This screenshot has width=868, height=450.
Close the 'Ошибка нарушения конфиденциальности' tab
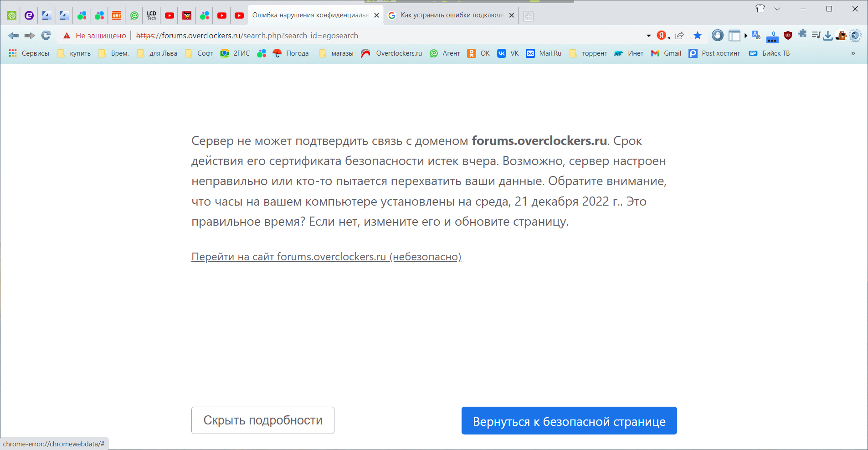coord(376,16)
